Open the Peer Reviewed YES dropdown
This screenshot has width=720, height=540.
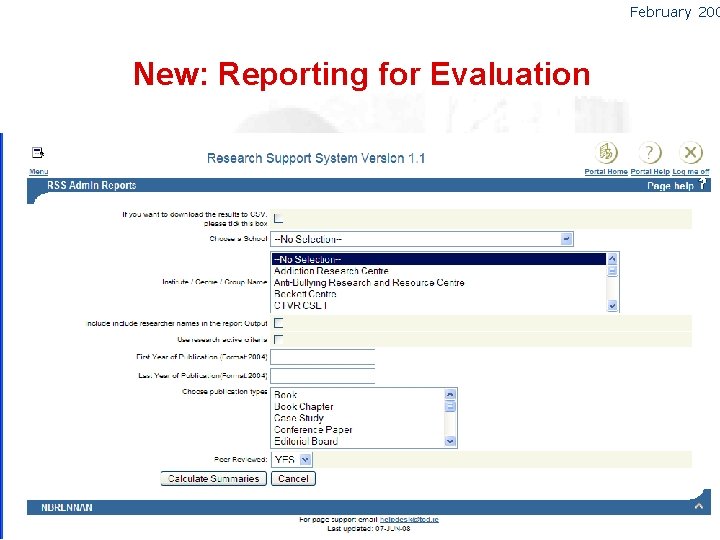tap(292, 459)
